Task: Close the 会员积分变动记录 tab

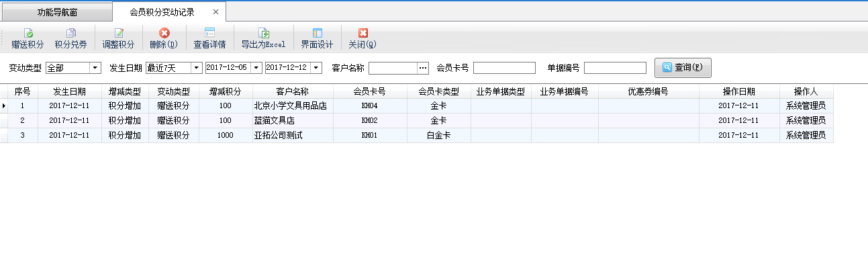Action: point(215,12)
